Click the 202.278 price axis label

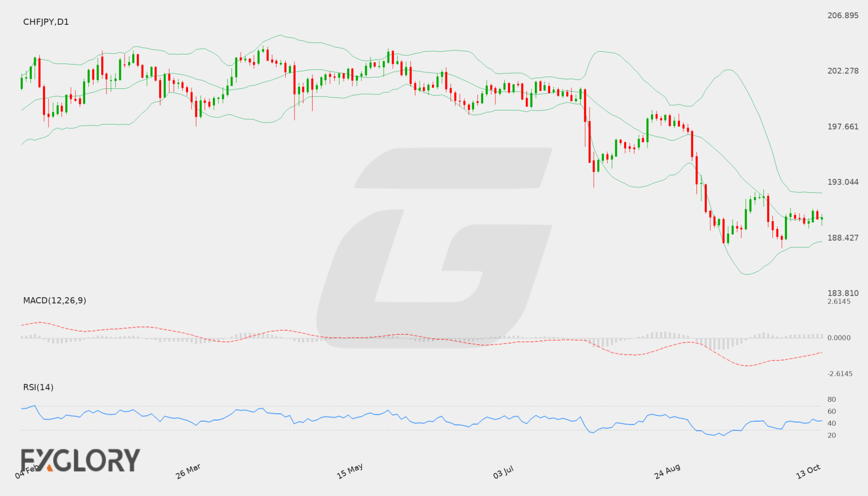(x=843, y=71)
